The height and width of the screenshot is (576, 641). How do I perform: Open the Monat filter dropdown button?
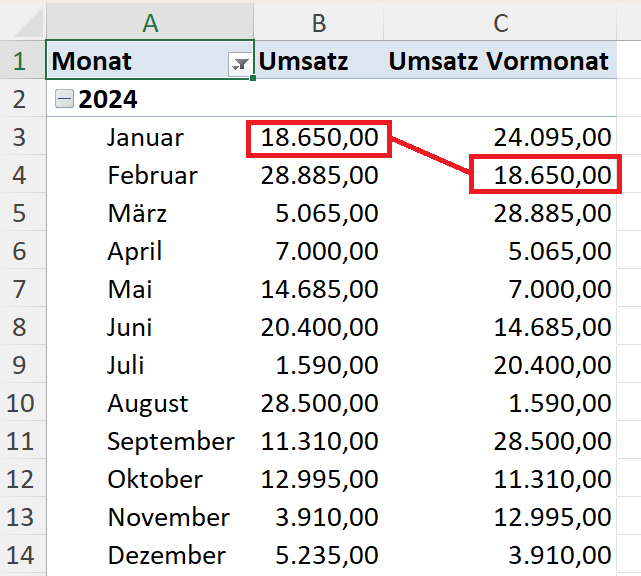coord(240,63)
